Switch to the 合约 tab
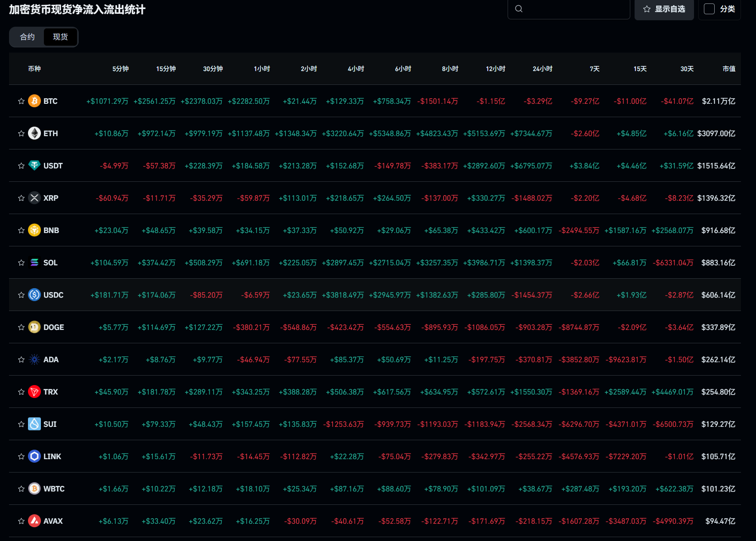 27,37
